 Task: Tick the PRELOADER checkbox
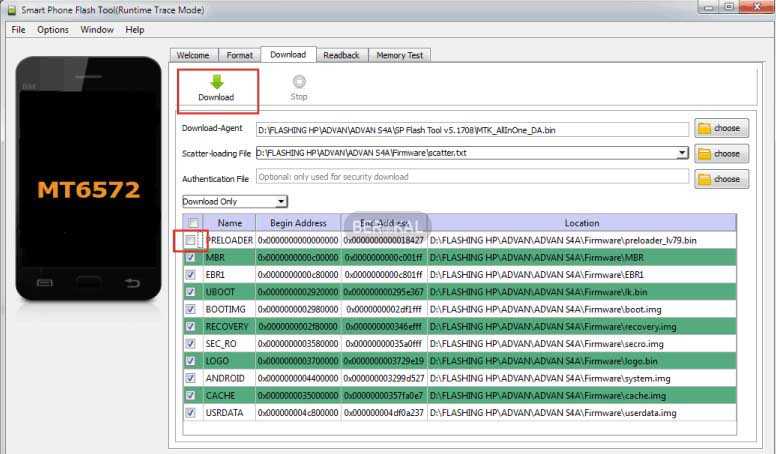click(190, 241)
